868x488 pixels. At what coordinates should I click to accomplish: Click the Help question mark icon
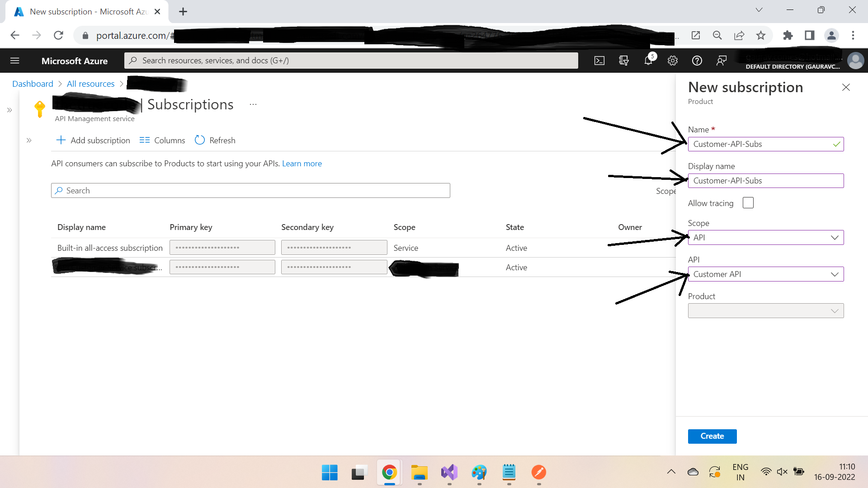[696, 60]
